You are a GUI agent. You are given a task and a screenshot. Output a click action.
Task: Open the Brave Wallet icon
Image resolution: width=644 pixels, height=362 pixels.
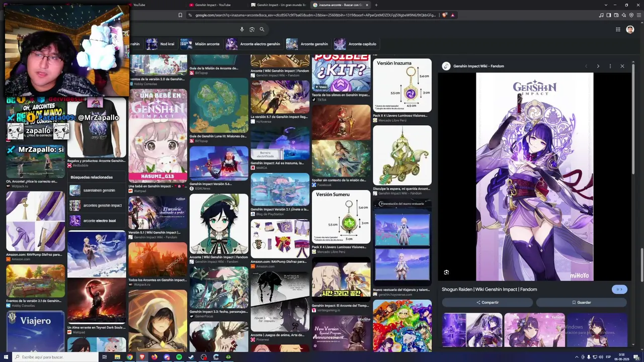click(x=616, y=15)
